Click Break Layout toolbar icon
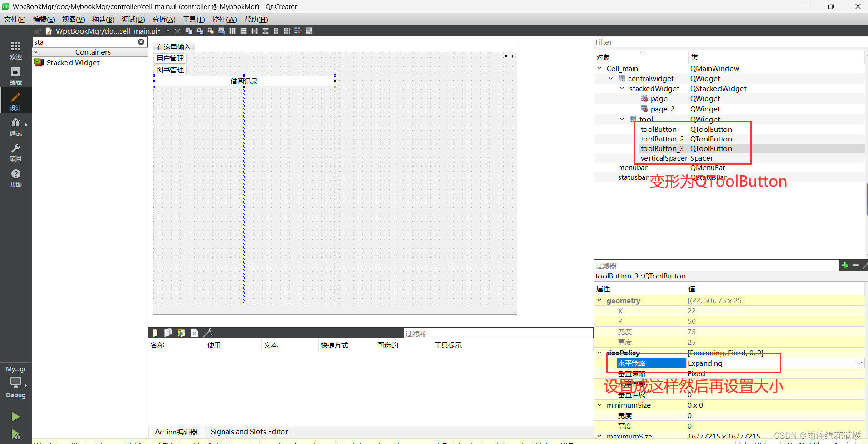Viewport: 868px width, 444px height. click(298, 31)
